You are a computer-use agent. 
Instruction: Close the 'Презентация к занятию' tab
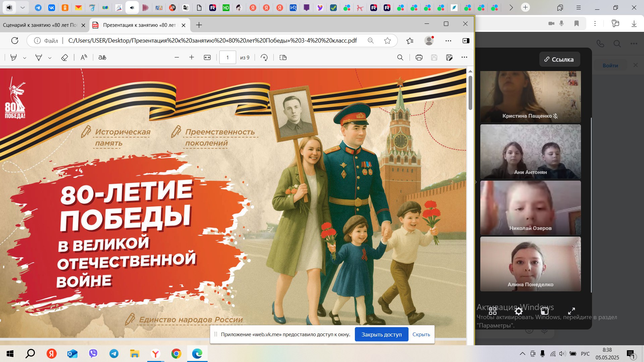[183, 25]
